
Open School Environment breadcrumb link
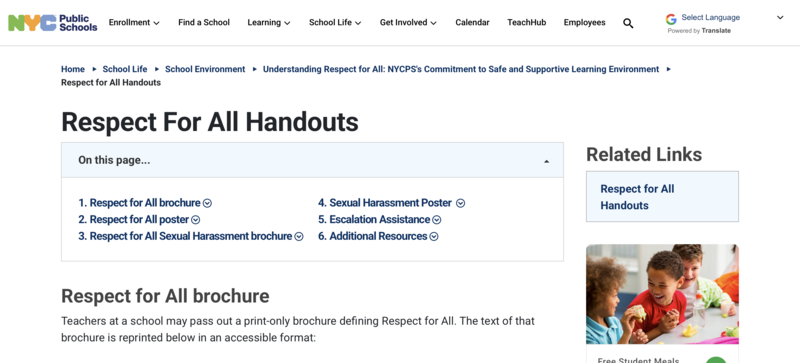(205, 69)
